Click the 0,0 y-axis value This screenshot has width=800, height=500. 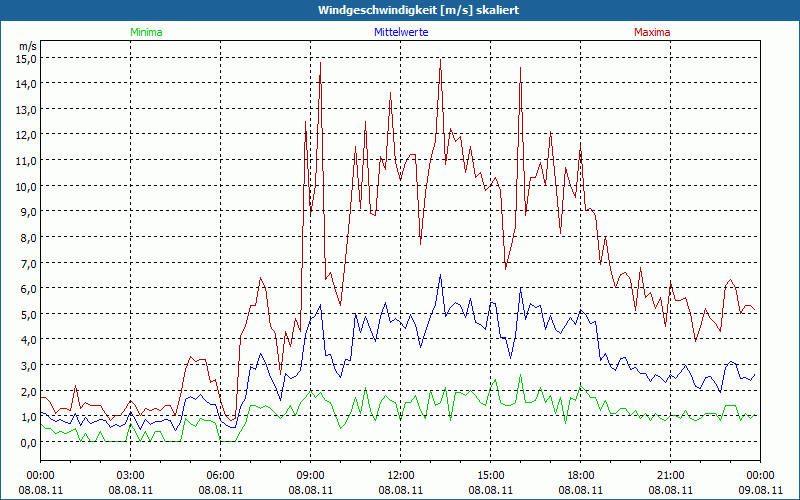pyautogui.click(x=29, y=443)
